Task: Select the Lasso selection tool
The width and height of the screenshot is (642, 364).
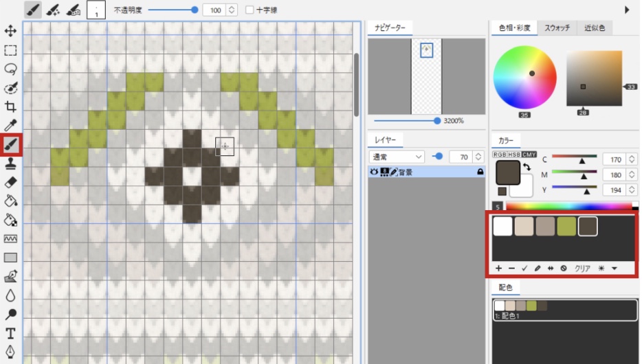Action: (10, 69)
